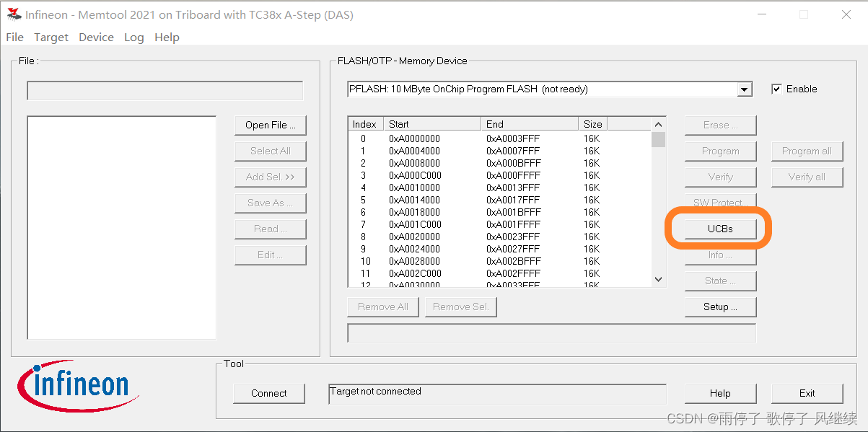Toggle the Enable checkbox

point(778,89)
